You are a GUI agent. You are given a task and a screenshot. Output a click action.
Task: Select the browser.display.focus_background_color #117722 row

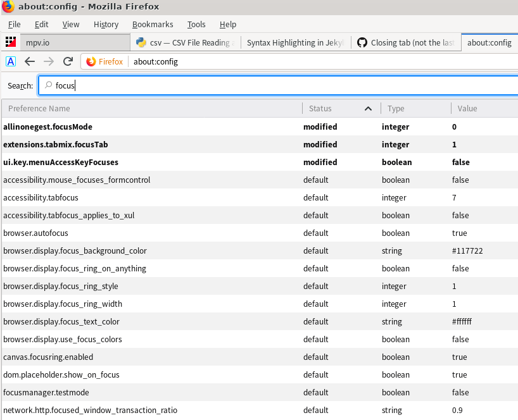point(260,250)
